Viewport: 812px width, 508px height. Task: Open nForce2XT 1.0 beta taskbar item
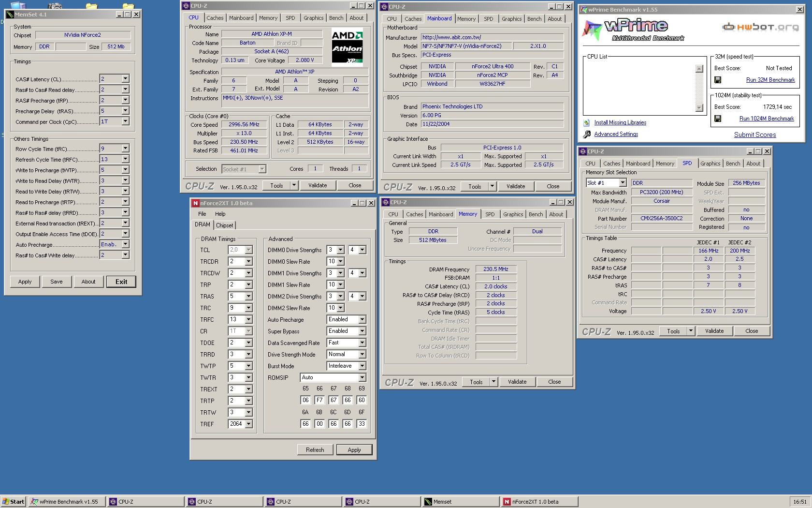(539, 502)
